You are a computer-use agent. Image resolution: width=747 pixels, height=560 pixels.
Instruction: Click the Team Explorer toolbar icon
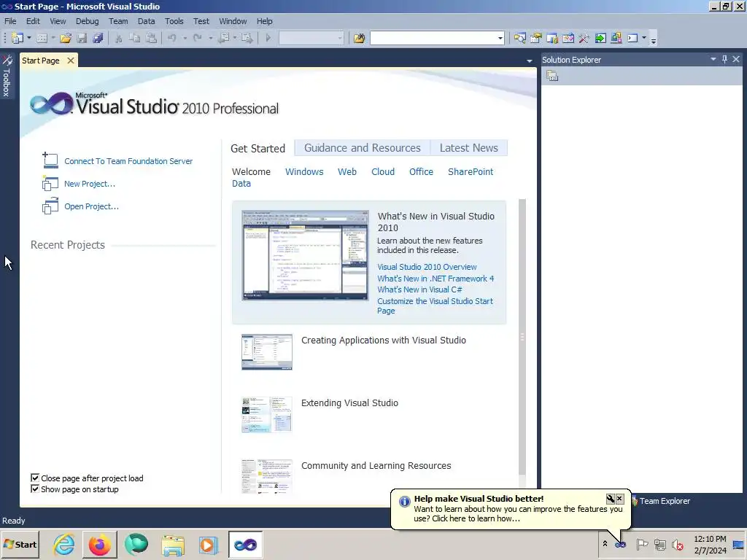[x=616, y=38]
